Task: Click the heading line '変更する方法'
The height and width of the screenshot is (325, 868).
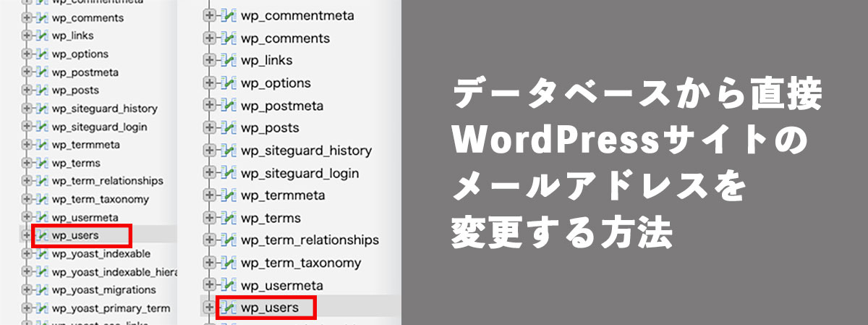Action: click(x=563, y=233)
